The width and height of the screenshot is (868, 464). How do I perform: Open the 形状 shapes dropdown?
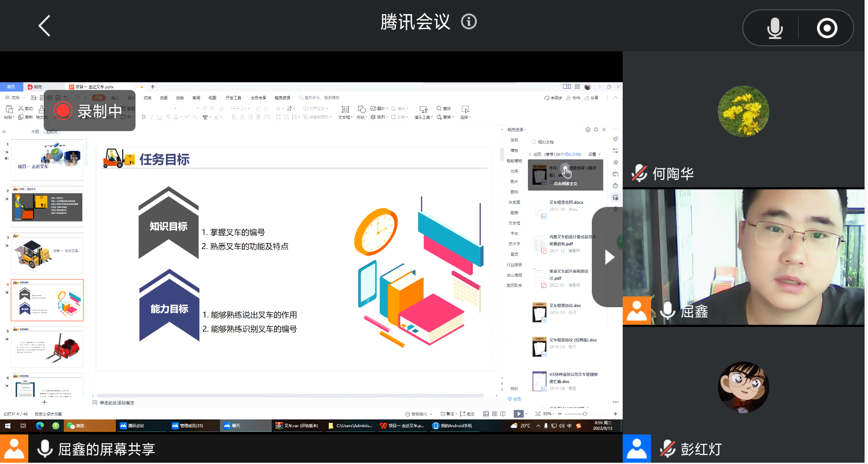(362, 113)
